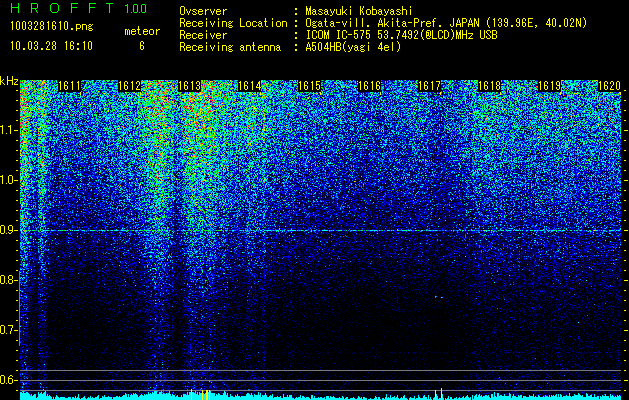
Task: Click the Receiving antenna label
Action: 230,47
